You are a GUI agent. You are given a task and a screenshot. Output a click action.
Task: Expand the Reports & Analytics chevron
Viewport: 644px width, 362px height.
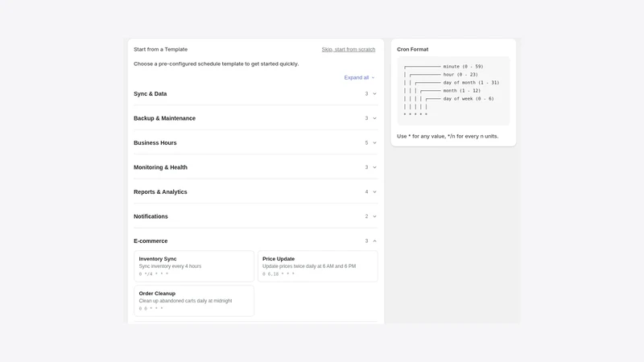tap(374, 192)
